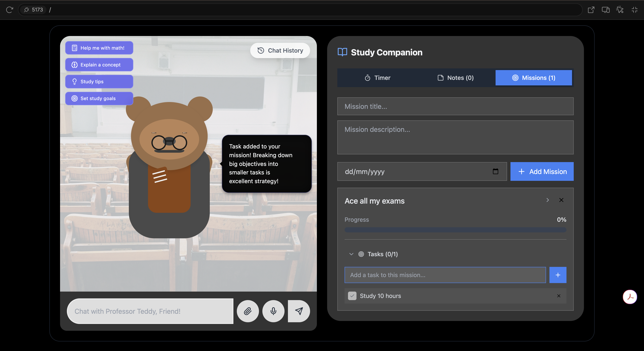Switch to the Notes (0) tab
This screenshot has height=351, width=644.
(x=456, y=78)
